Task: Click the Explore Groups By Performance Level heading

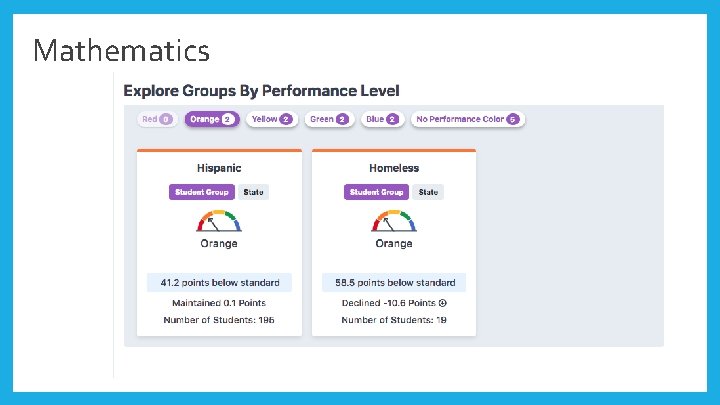Action: pos(261,91)
